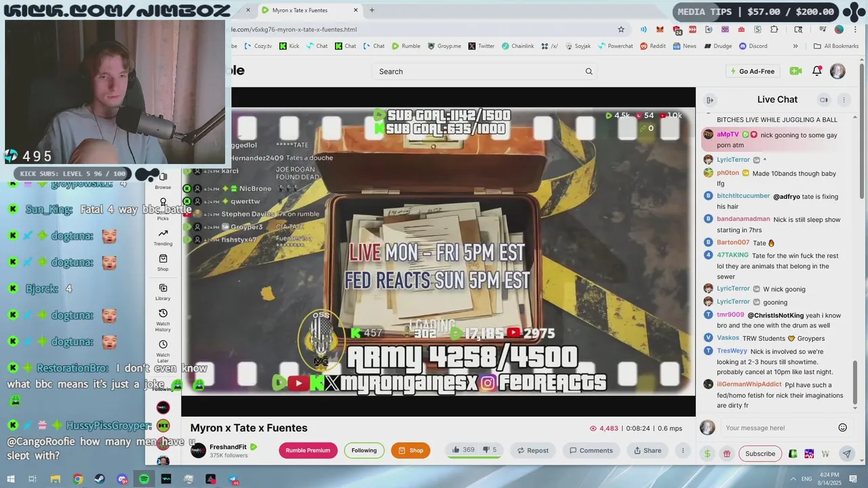Open the Trending sidebar item
The image size is (868, 488).
[163, 237]
